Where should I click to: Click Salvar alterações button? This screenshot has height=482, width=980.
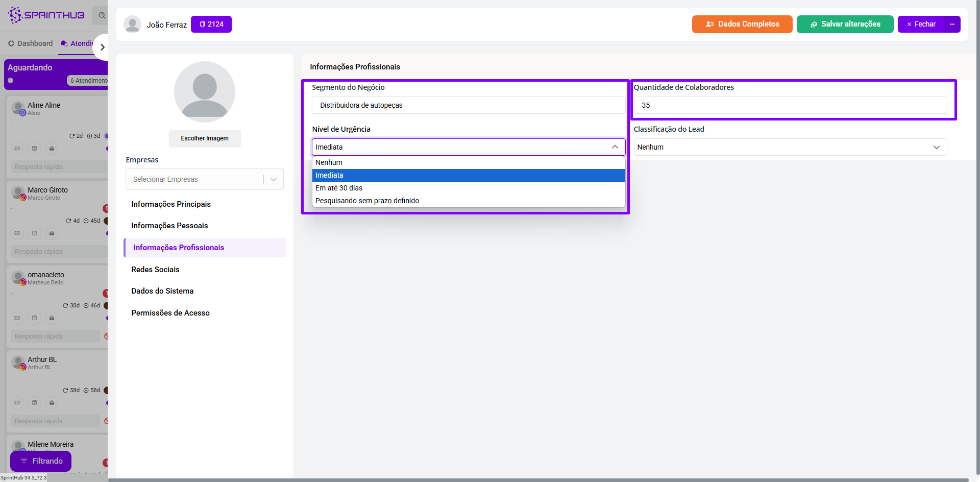tap(845, 24)
